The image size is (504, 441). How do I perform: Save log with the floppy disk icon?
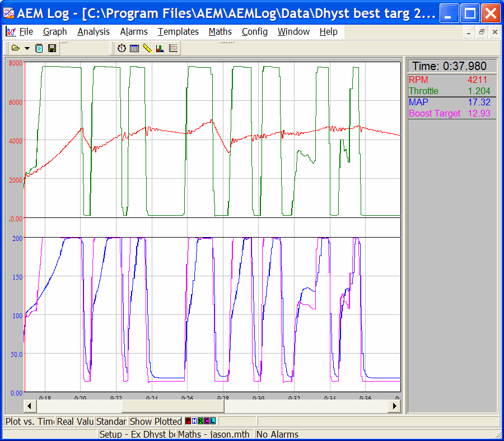(x=52, y=48)
